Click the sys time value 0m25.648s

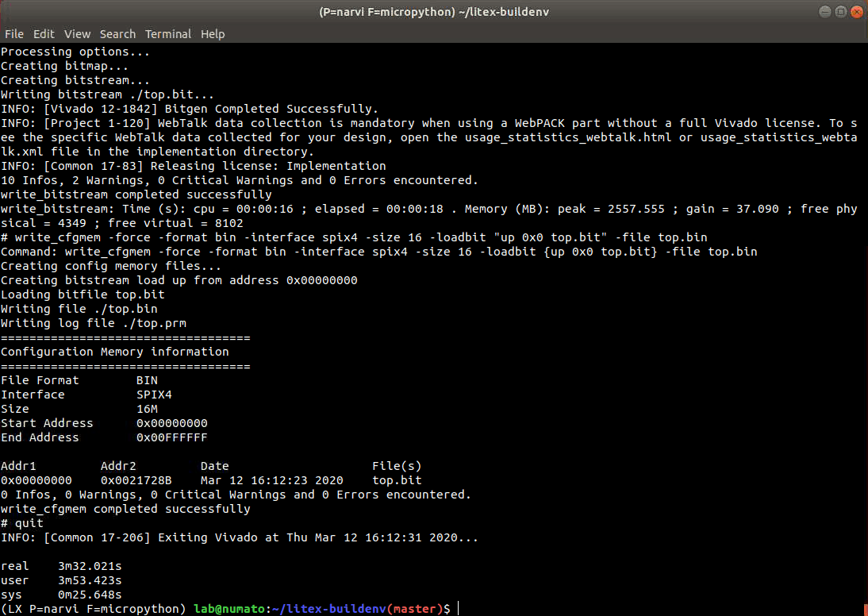(90, 595)
